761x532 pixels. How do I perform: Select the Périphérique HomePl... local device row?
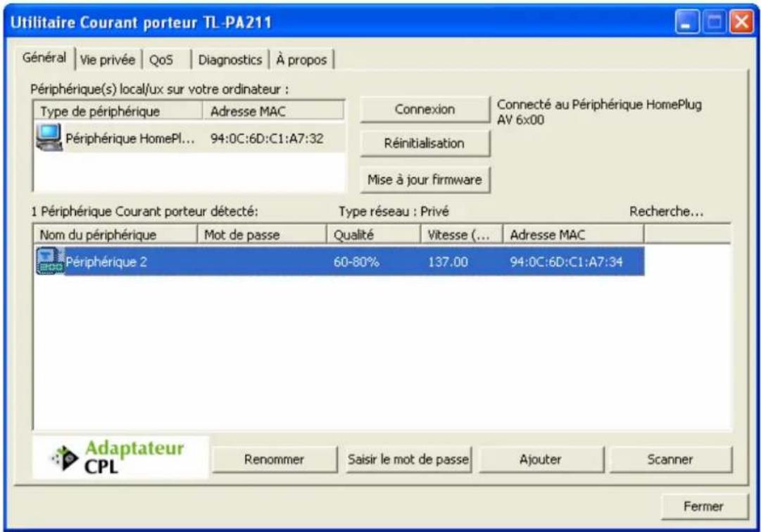pyautogui.click(x=189, y=138)
